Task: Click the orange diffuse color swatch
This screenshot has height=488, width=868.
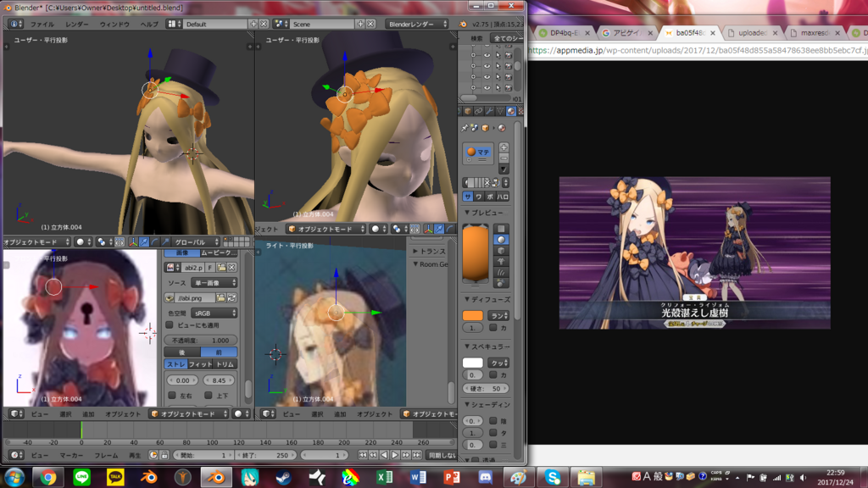Action: click(472, 315)
